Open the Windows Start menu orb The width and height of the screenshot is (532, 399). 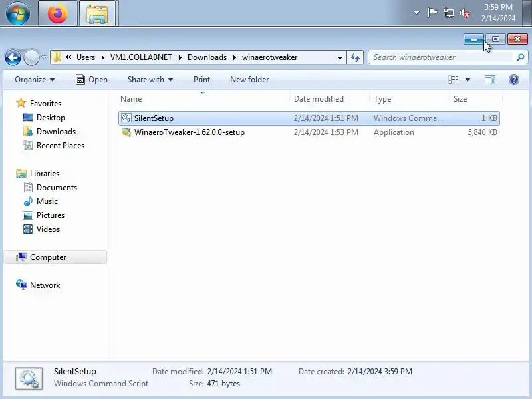tap(18, 13)
